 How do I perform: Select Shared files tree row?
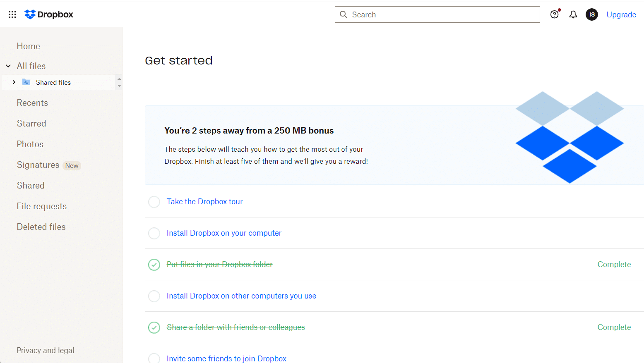58,82
